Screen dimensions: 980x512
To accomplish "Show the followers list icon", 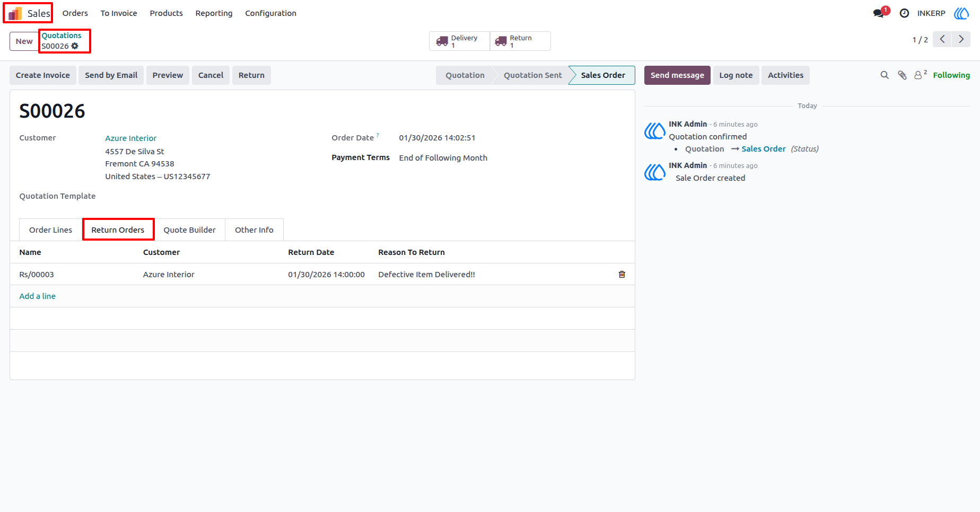I will [x=921, y=75].
